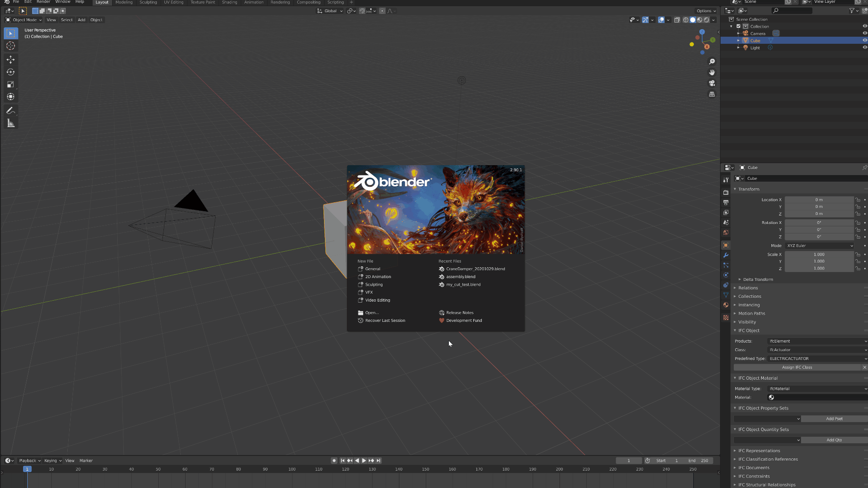Expand the Delta Transform panel

(758, 280)
